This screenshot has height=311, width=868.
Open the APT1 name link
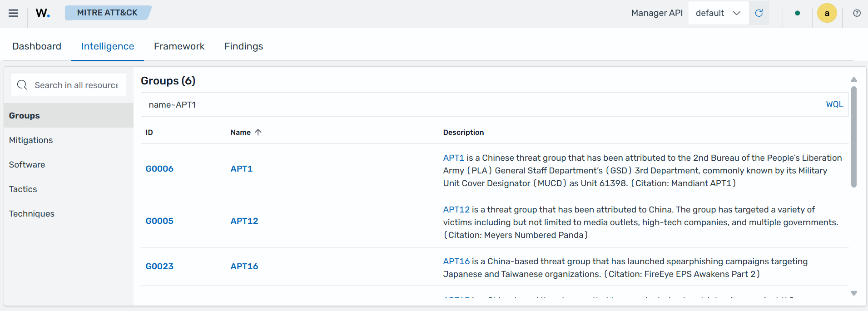[x=242, y=169]
